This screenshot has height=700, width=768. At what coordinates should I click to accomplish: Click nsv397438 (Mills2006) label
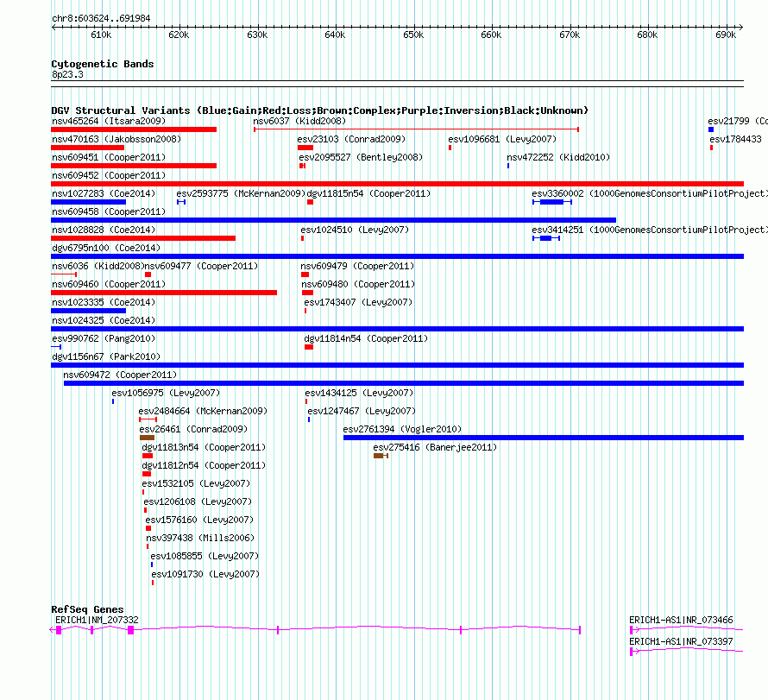tap(200, 538)
